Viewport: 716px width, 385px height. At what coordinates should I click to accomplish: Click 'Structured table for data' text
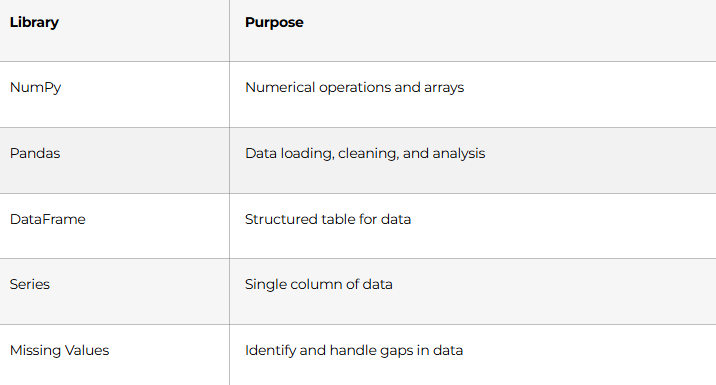[328, 219]
